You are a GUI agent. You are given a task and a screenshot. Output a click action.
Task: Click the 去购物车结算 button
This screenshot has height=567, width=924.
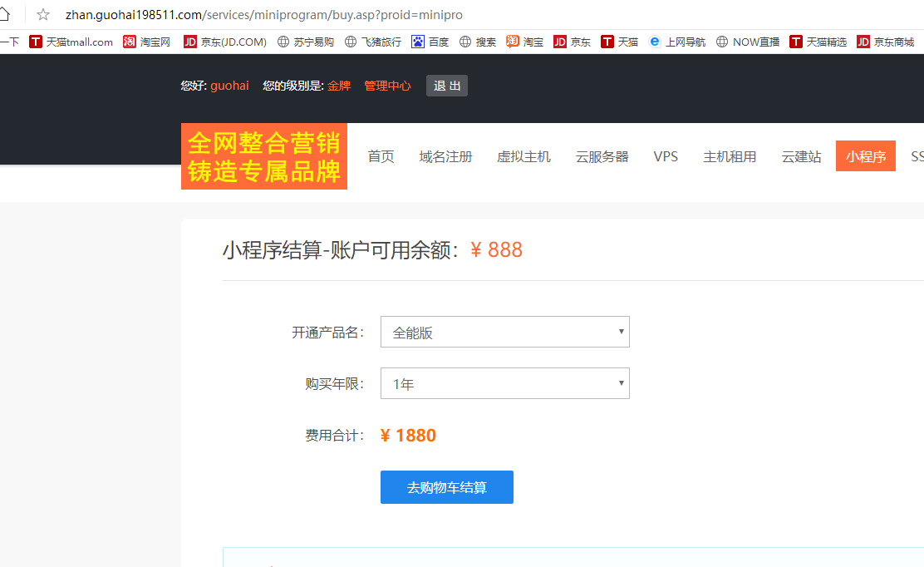point(446,487)
